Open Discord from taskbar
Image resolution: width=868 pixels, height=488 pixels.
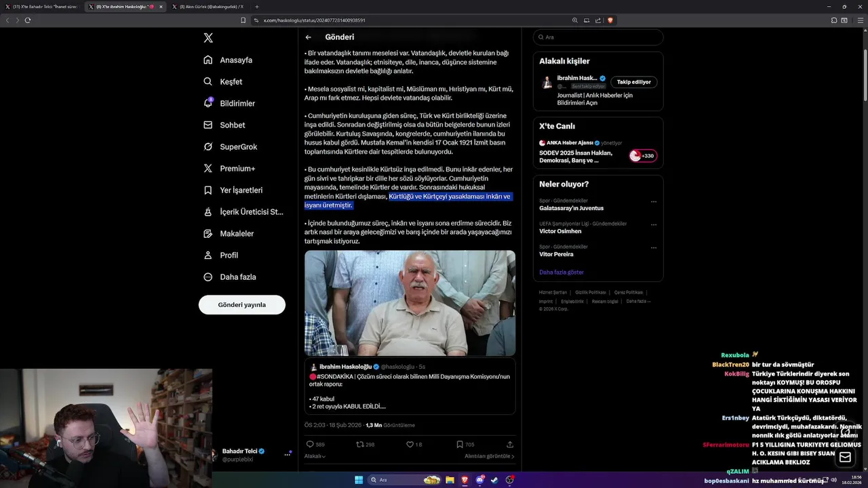[x=479, y=480]
